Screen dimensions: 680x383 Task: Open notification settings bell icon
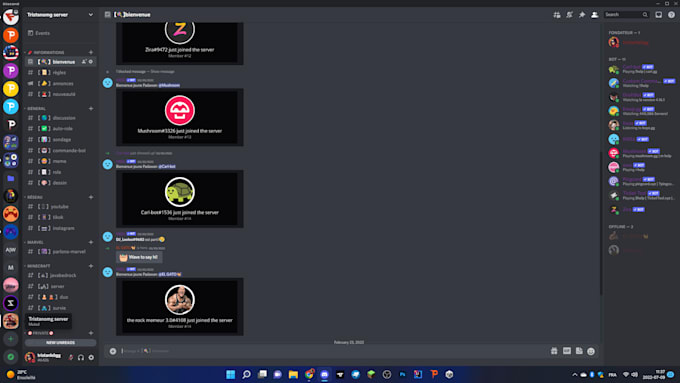point(569,15)
